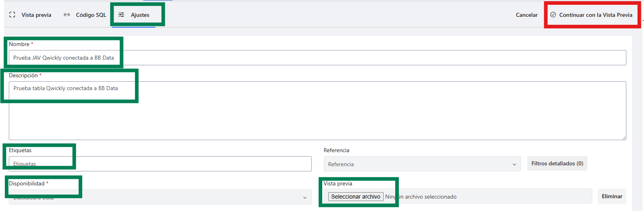Click the Código SQL code arrows icon

click(67, 15)
